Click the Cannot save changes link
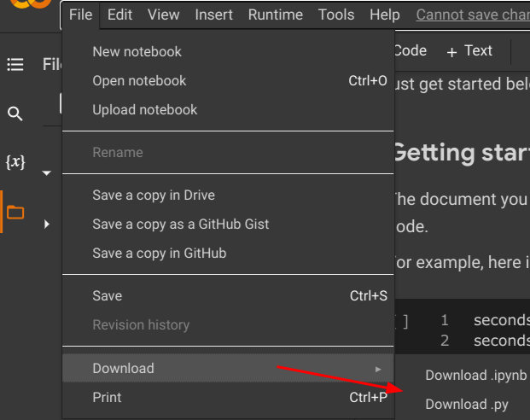This screenshot has width=530, height=420. (473, 15)
